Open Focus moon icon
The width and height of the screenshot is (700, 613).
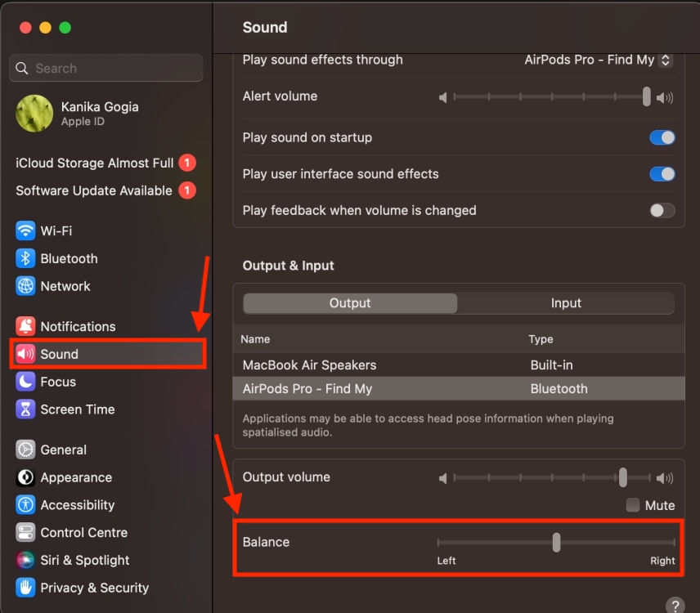click(26, 383)
